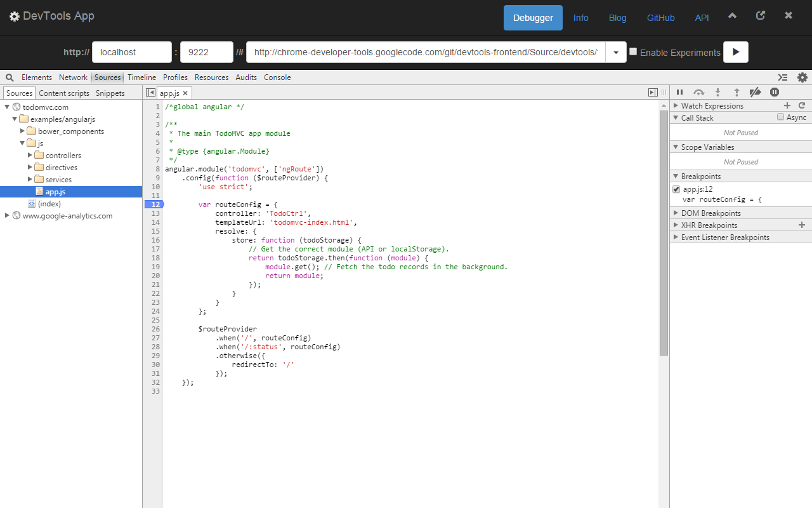Show the console drawer
Screen dimensions: 812x508
[783, 77]
